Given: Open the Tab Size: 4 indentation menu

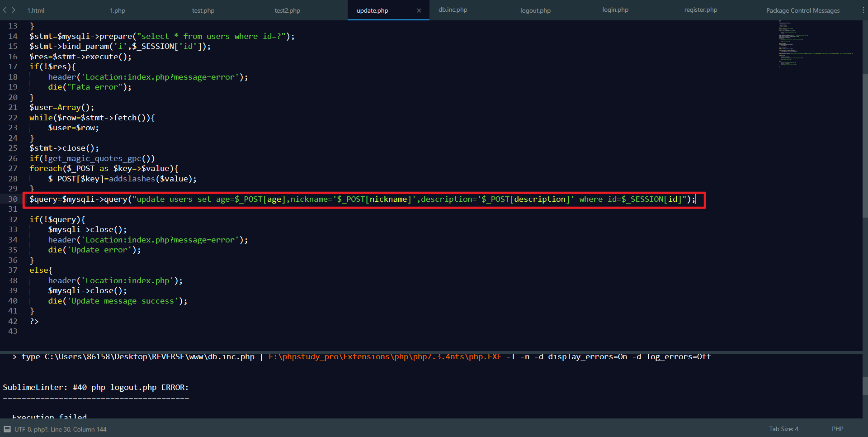Looking at the screenshot, I should coord(783,429).
